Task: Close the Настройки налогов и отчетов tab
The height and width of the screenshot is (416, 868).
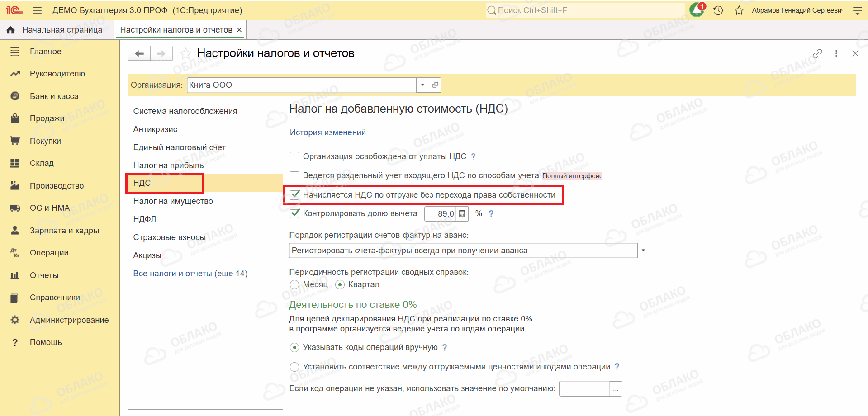Action: tap(239, 30)
